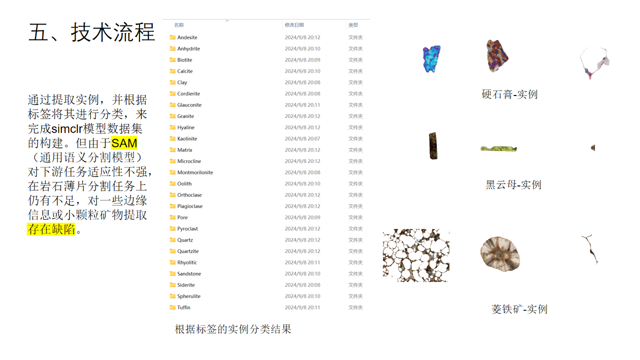Click the Andesite folder icon
640x360 pixels.
[173, 37]
